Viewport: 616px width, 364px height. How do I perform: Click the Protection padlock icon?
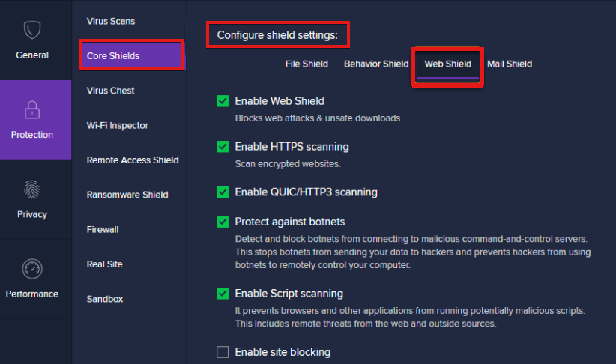32,110
